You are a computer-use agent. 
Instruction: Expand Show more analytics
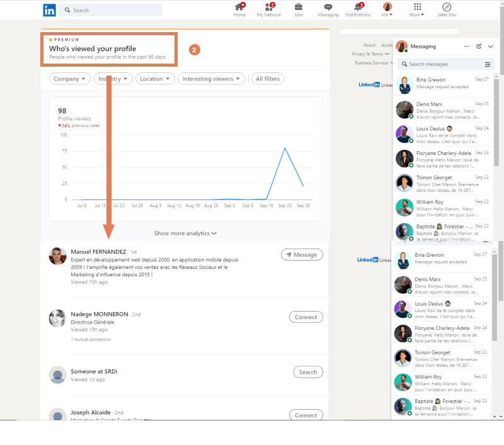[x=185, y=234]
